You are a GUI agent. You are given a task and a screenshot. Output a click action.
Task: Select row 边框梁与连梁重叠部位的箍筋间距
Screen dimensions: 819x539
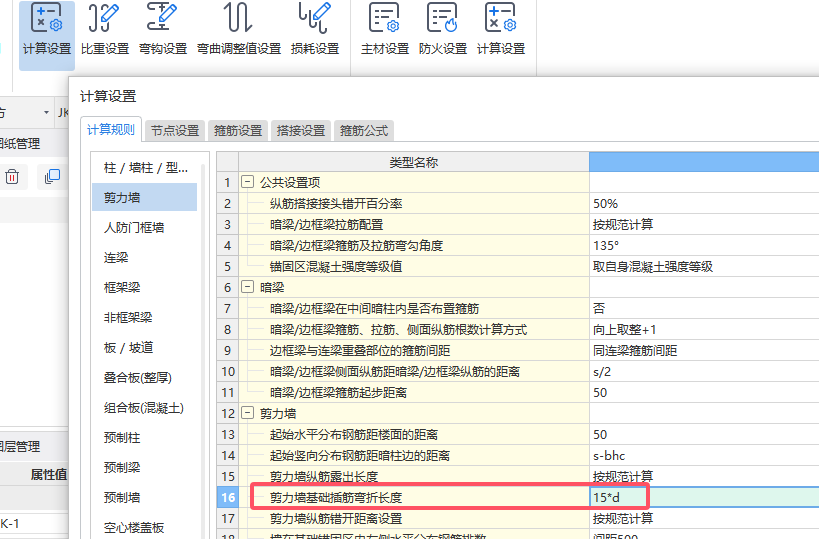[414, 350]
